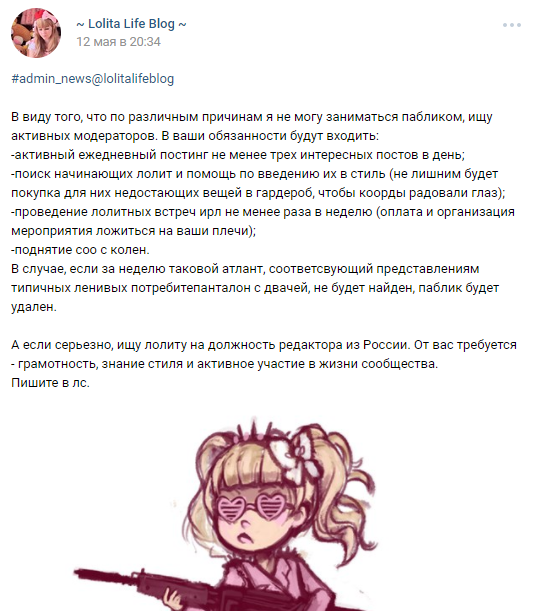Open the post timestamp "12 мая в 20:34"
This screenshot has width=533, height=611.
[118, 42]
